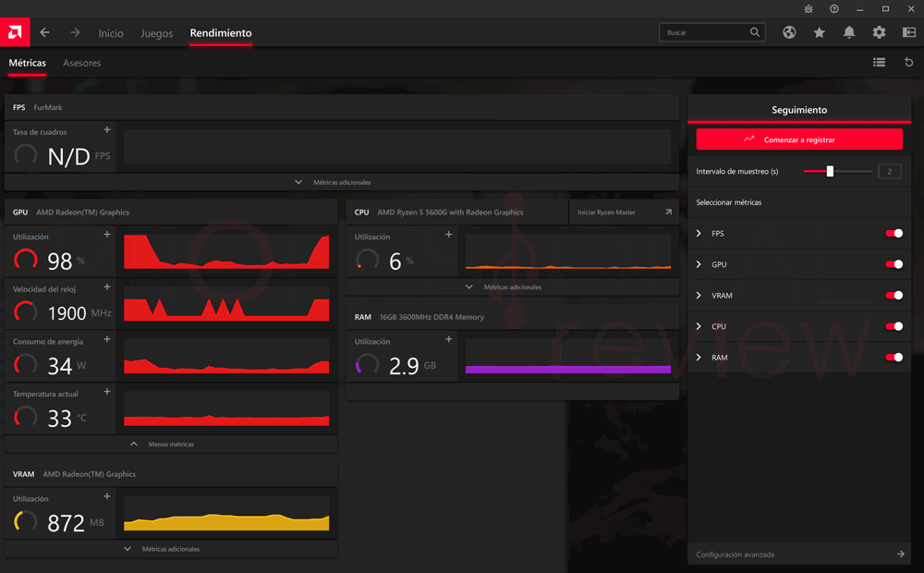Open help question mark icon

click(x=834, y=9)
